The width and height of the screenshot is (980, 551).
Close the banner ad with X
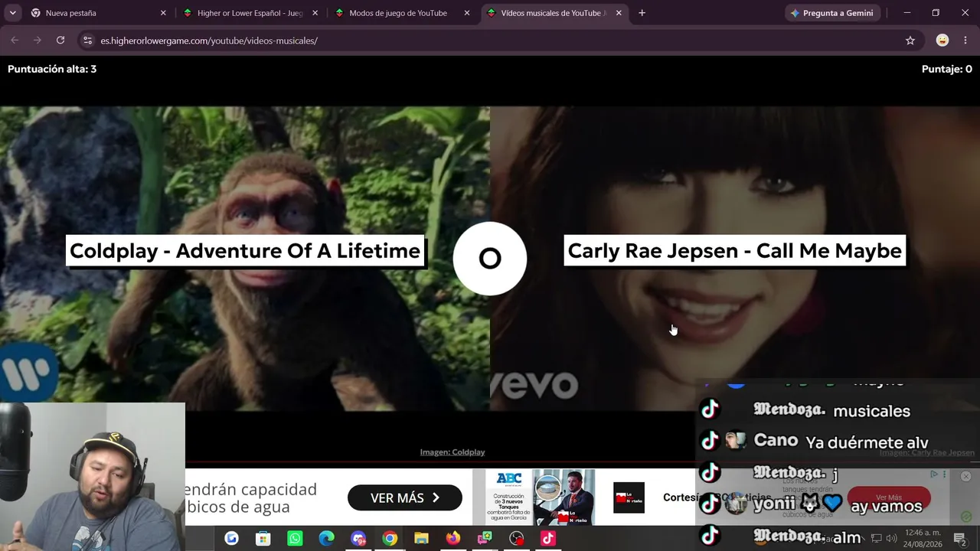[965, 476]
